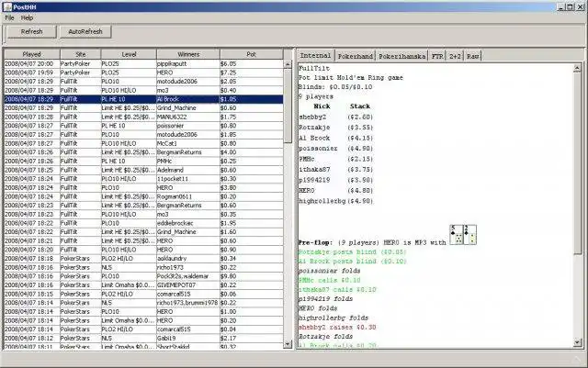Screen dimensions: 588x368
Task: Click the PostHH title bar app icon
Action: click(7, 6)
